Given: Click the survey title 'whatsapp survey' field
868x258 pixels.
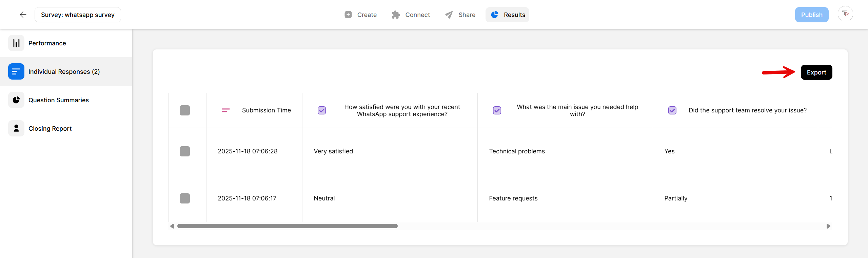Looking at the screenshot, I should point(78,15).
